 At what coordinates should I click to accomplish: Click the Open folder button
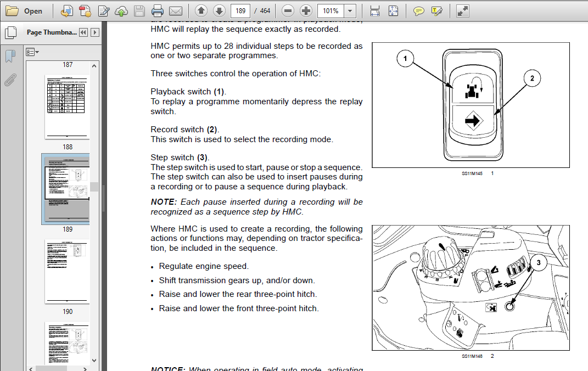point(24,11)
